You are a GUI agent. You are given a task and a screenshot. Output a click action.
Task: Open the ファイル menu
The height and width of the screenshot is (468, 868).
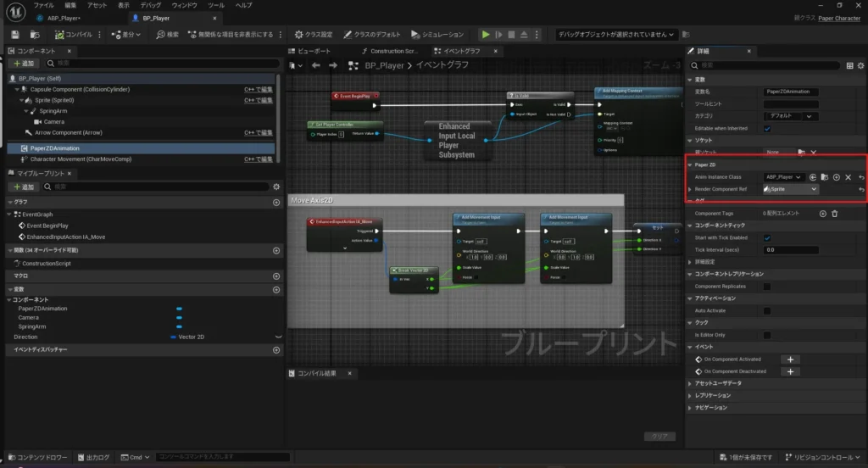(44, 5)
